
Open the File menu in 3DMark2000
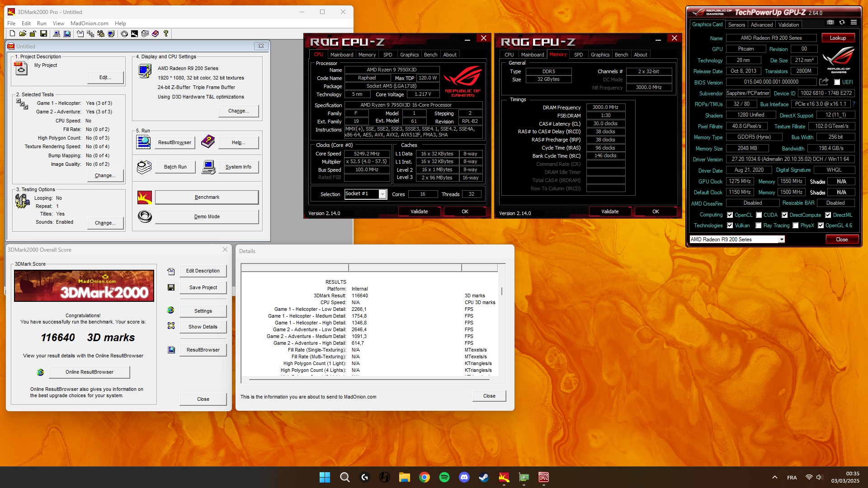point(11,23)
